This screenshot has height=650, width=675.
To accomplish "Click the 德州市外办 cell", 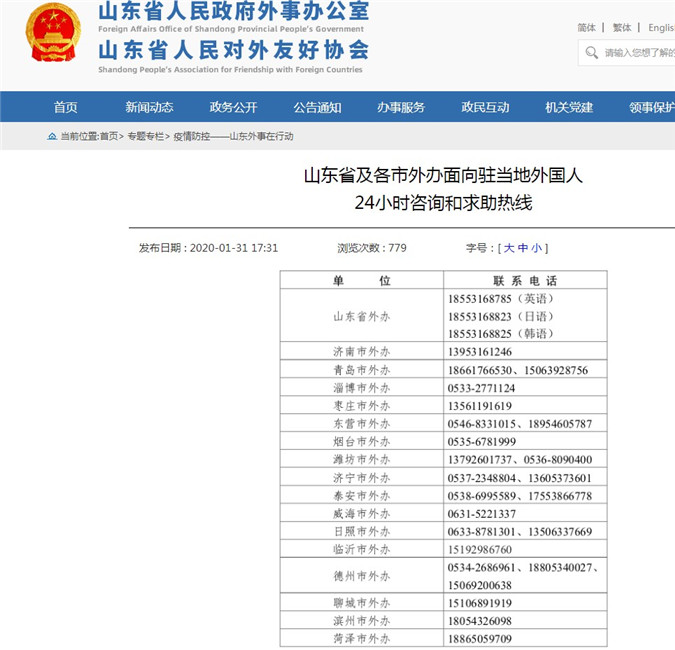I will [x=362, y=576].
